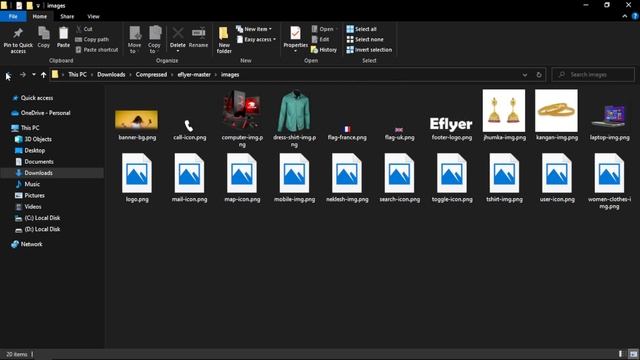
Task: Collapse the ribbon with chevron
Action: (x=624, y=16)
